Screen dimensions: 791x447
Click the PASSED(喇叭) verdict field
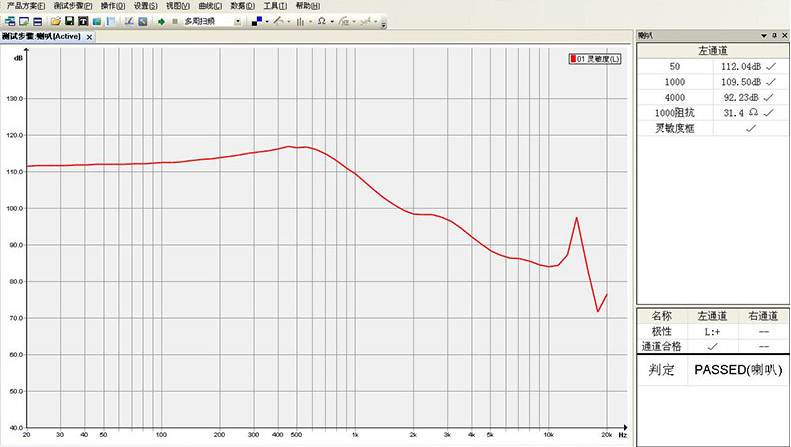[737, 370]
